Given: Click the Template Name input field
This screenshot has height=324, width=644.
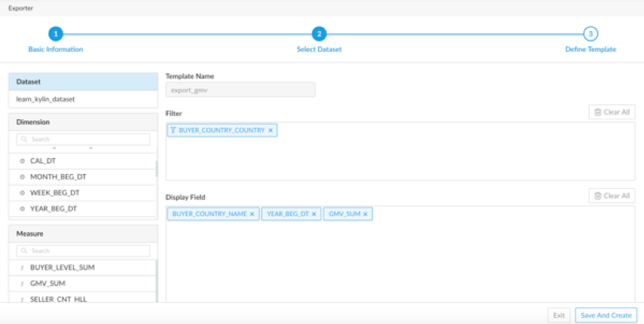Looking at the screenshot, I should pyautogui.click(x=240, y=90).
